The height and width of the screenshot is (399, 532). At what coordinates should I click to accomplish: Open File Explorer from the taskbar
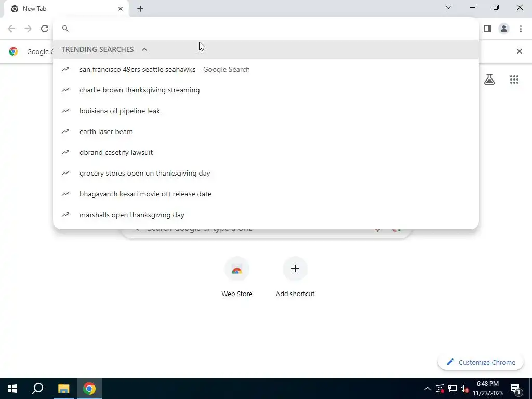click(63, 389)
